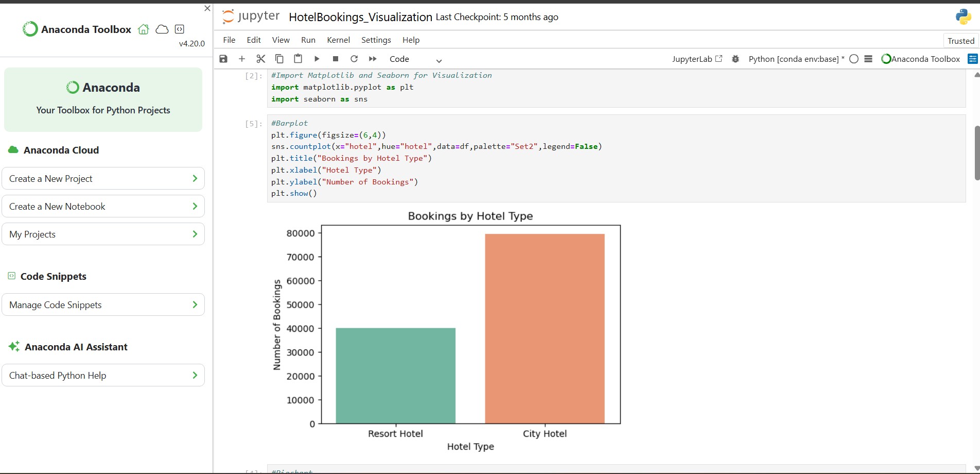The image size is (980, 474).
Task: Expand Chat-based Python Help
Action: coord(103,376)
